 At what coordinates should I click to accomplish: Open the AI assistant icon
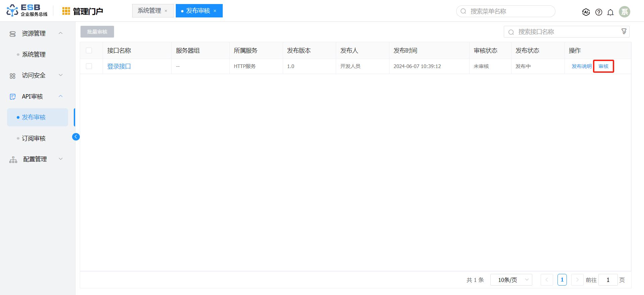pyautogui.click(x=586, y=12)
